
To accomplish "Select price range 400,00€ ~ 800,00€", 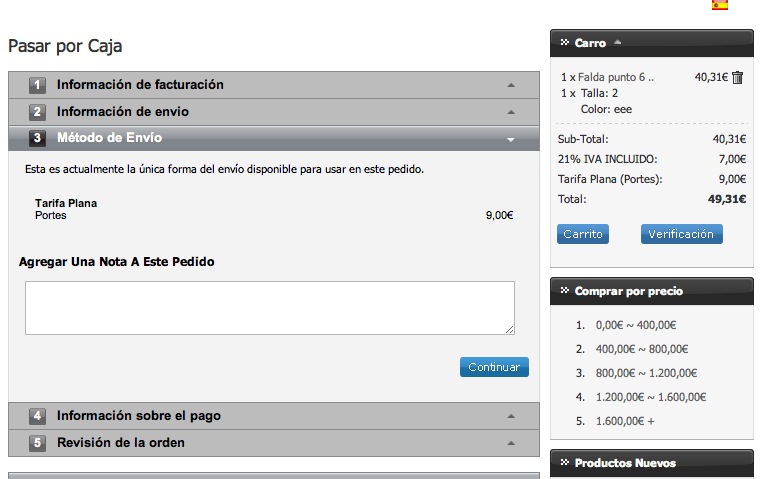I will tap(641, 349).
